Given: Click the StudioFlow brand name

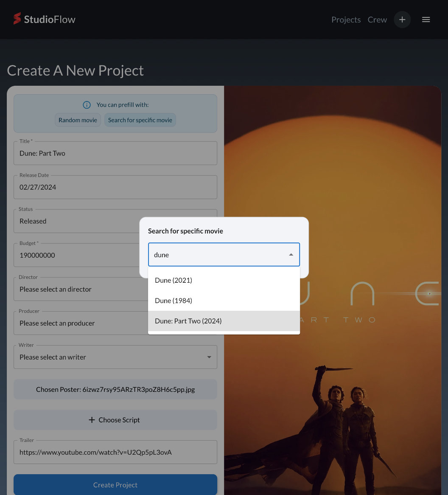Looking at the screenshot, I should (50, 20).
